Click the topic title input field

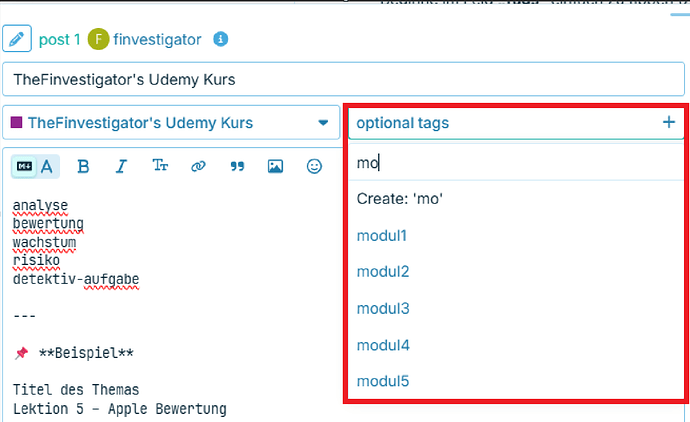pyautogui.click(x=343, y=79)
